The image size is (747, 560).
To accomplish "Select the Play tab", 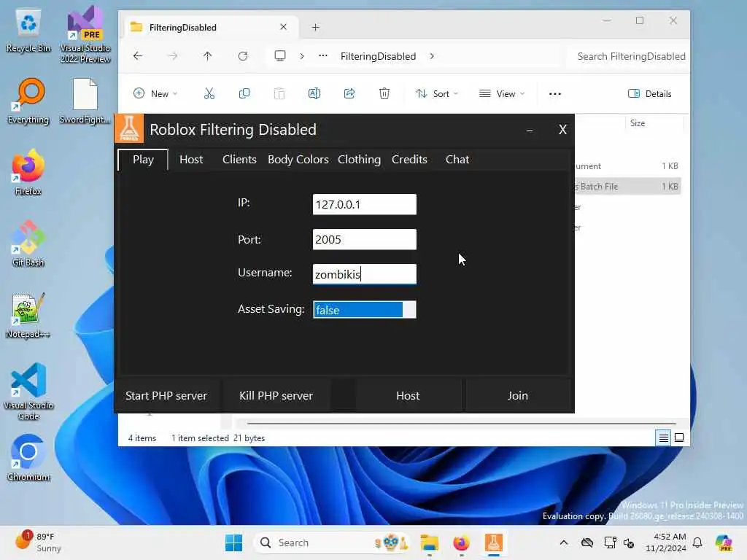I will coord(143,160).
